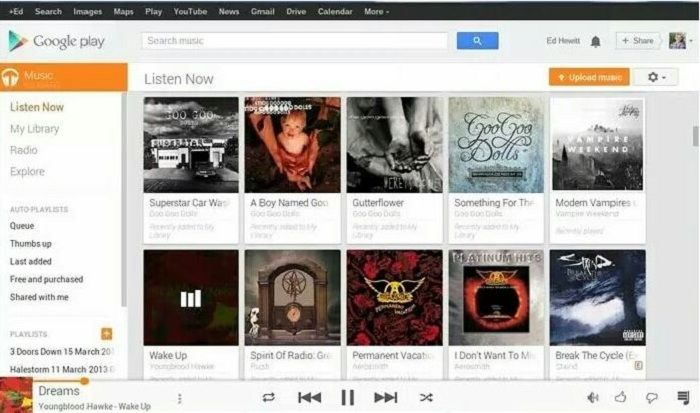Toggle repeat mode
Viewport: 700px width, 413px height.
tap(269, 397)
